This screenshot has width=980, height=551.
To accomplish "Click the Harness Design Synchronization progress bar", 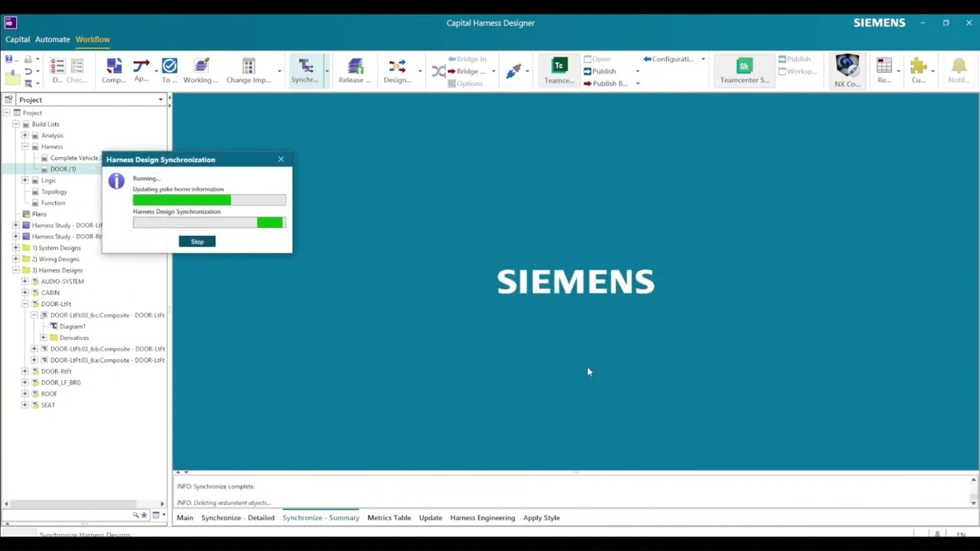I will (x=209, y=223).
